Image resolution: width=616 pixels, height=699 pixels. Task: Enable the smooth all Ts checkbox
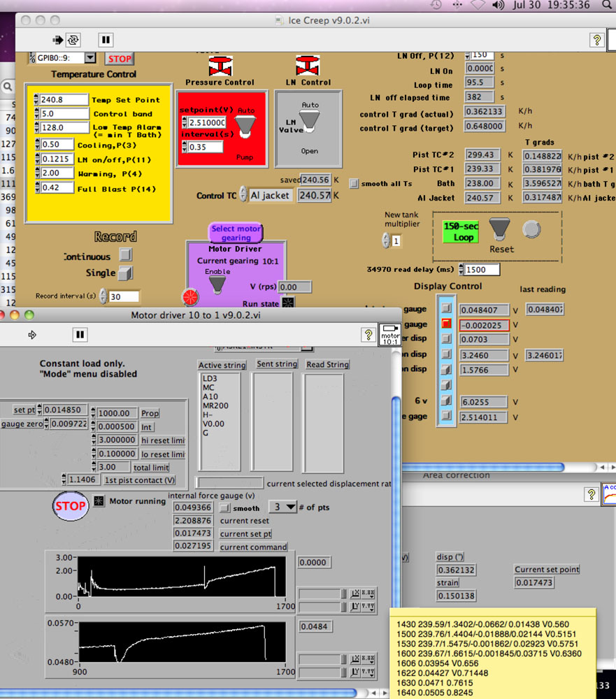354,184
